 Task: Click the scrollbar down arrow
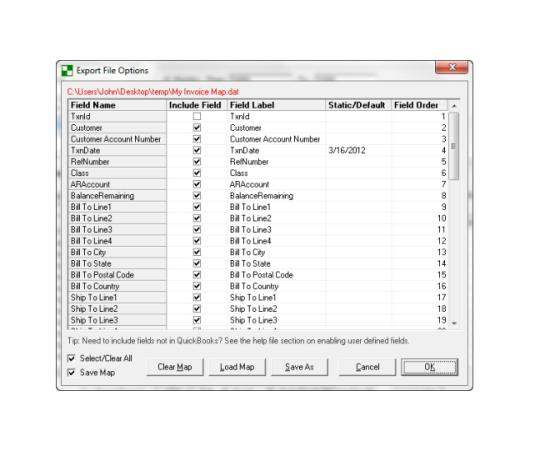click(x=454, y=323)
